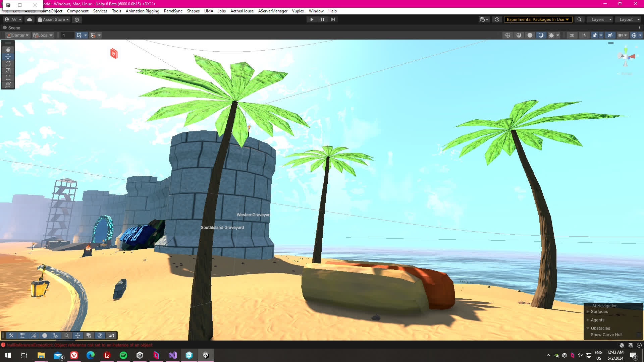Toggle 2D view mode
Viewport: 644px width, 362px height.
(x=572, y=35)
